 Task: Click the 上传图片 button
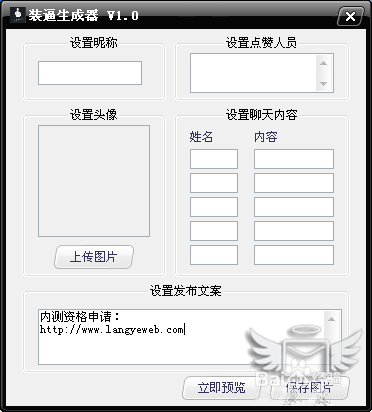94,257
